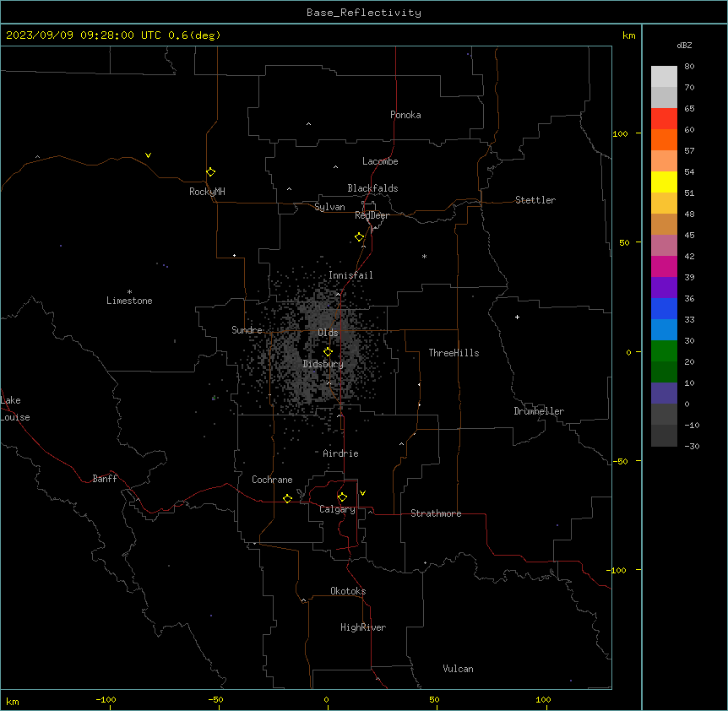Click the Blackfalds label
Image resolution: width=728 pixels, height=711 pixels.
click(372, 188)
